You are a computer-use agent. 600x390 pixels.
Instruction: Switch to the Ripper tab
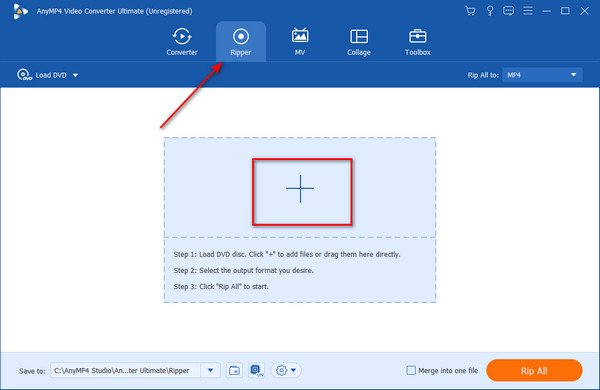point(241,42)
